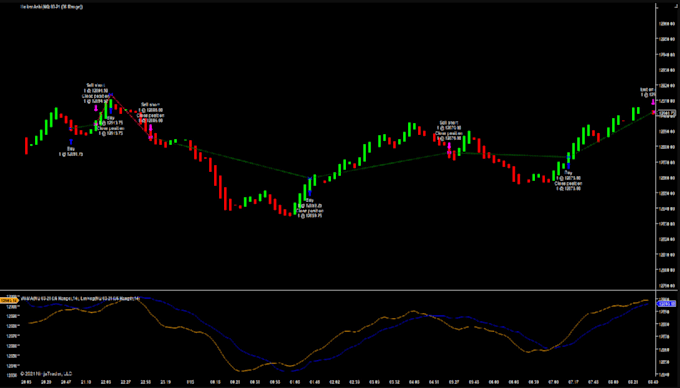Click the Sell short trade label near 05:27
The image size is (680, 388).
point(449,130)
